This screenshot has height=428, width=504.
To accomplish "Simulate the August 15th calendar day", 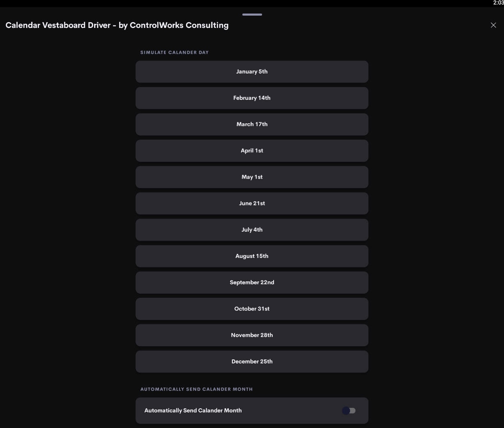I will (252, 256).
